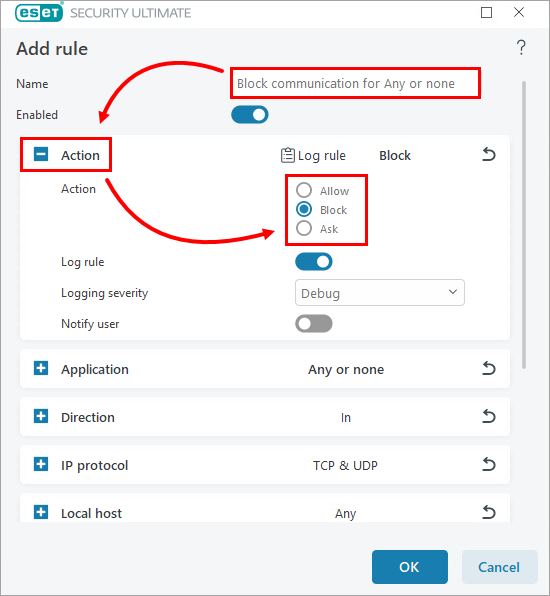Expand the IP protocol section
This screenshot has height=596, width=550.
(41, 464)
